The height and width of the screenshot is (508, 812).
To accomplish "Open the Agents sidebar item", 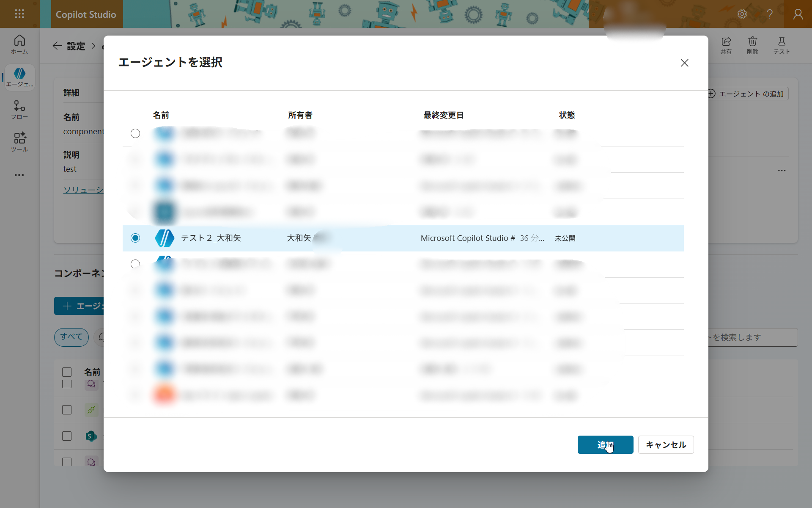I will tap(19, 77).
